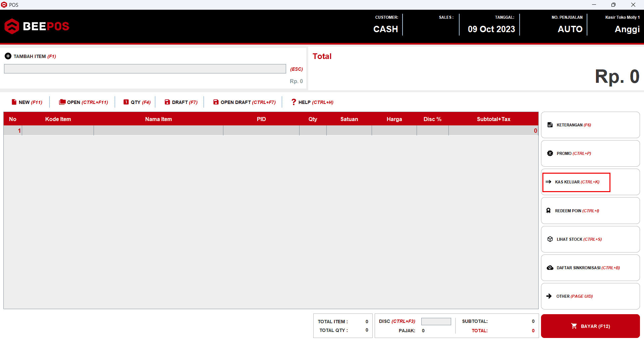Click the SALES field in header

(x=446, y=17)
